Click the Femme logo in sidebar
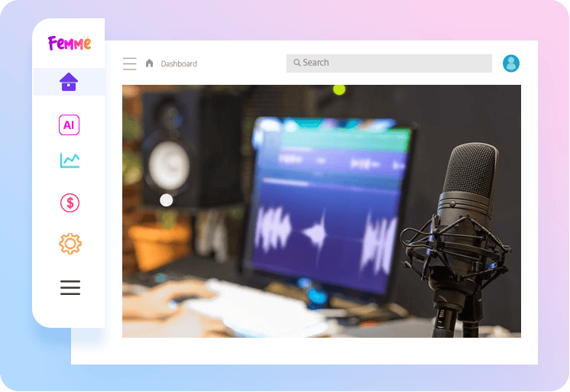This screenshot has height=392, width=570. pyautogui.click(x=70, y=43)
